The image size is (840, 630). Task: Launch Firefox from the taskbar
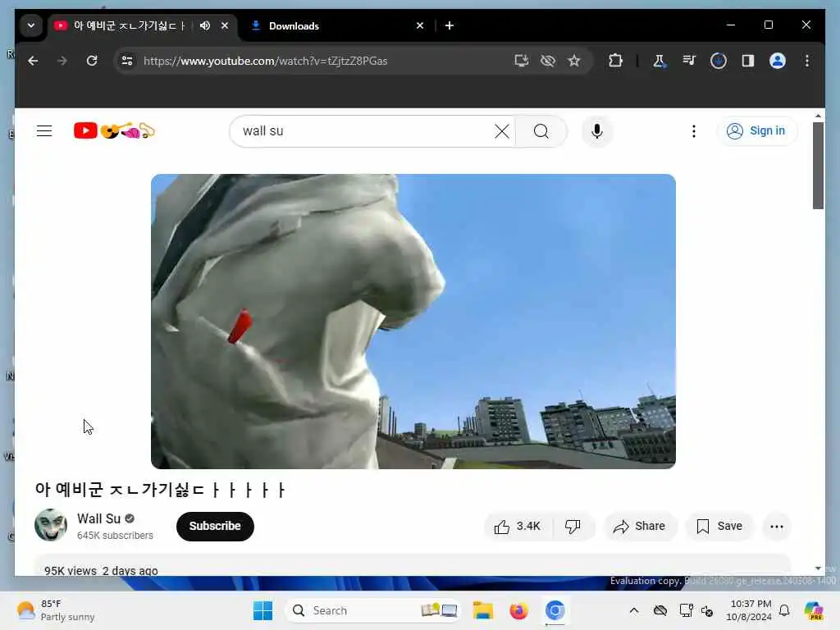[518, 610]
